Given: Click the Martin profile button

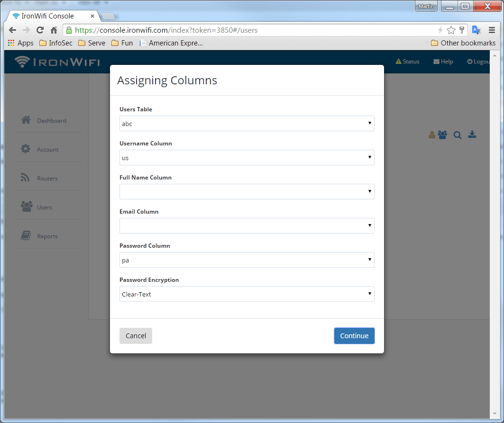Looking at the screenshot, I should click(x=426, y=6).
